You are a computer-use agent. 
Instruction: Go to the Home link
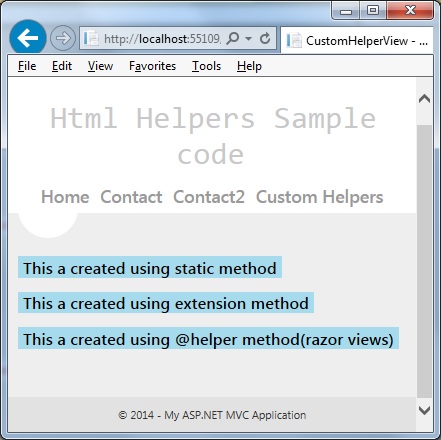(x=65, y=197)
